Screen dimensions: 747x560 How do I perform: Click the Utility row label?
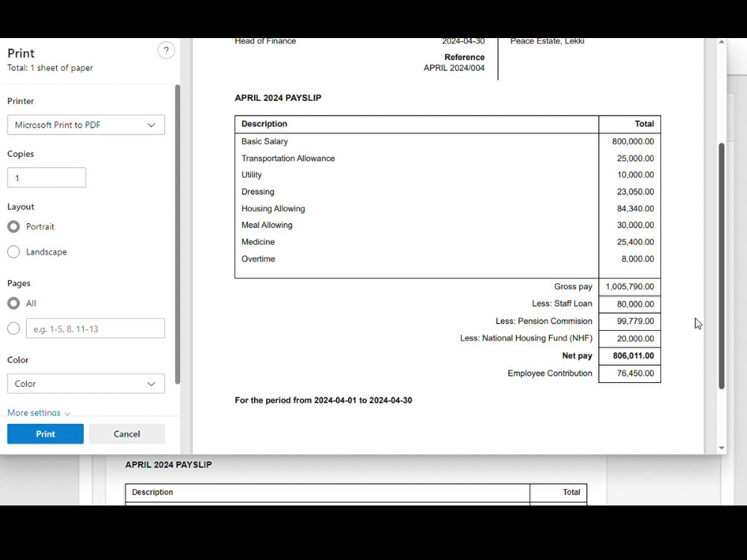[252, 175]
